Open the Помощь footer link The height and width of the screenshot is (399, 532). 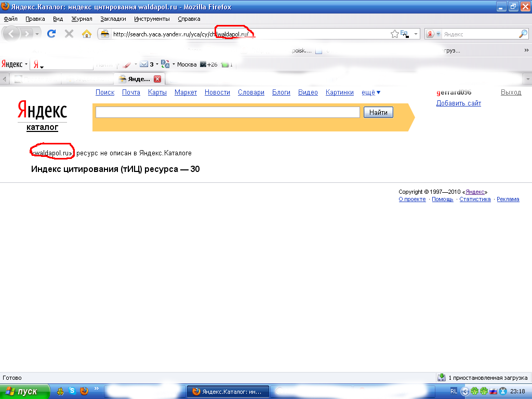[x=443, y=199]
